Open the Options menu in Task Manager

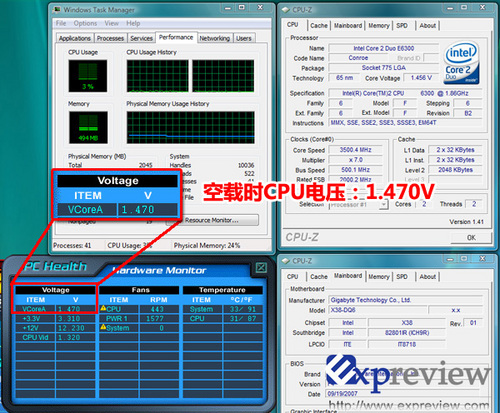tap(85, 23)
